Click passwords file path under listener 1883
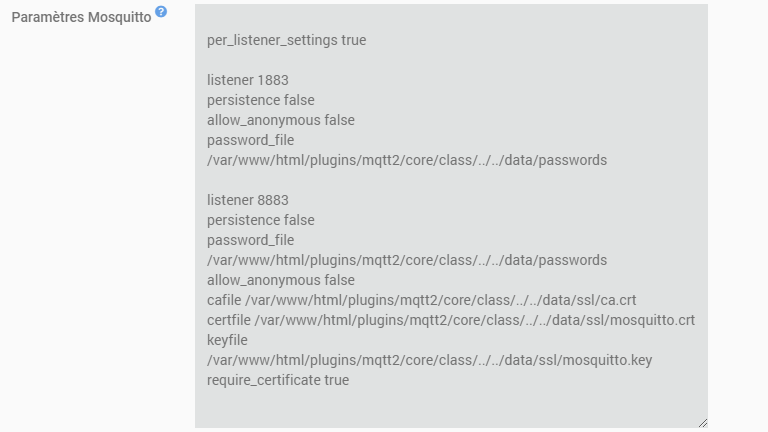The image size is (768, 432). coord(406,160)
